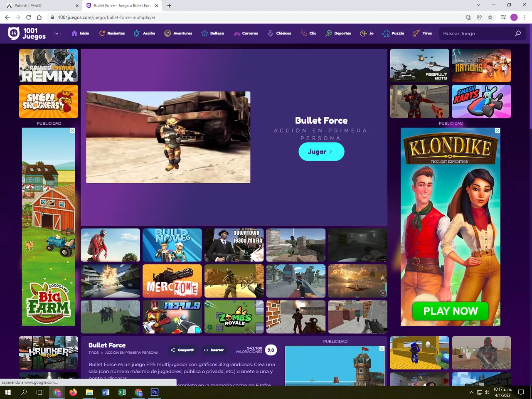The image size is (532, 399).
Task: Focus the Buscar Juego search field
Action: (x=476, y=34)
